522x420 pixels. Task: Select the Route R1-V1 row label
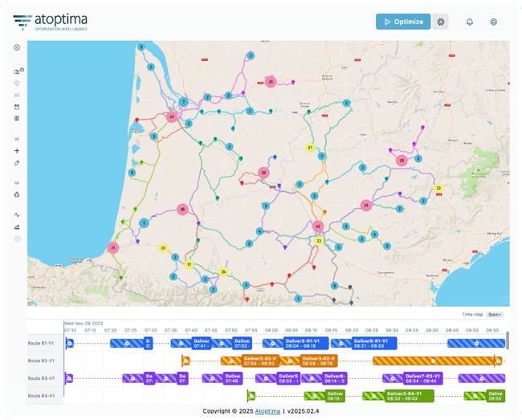pyautogui.click(x=41, y=343)
